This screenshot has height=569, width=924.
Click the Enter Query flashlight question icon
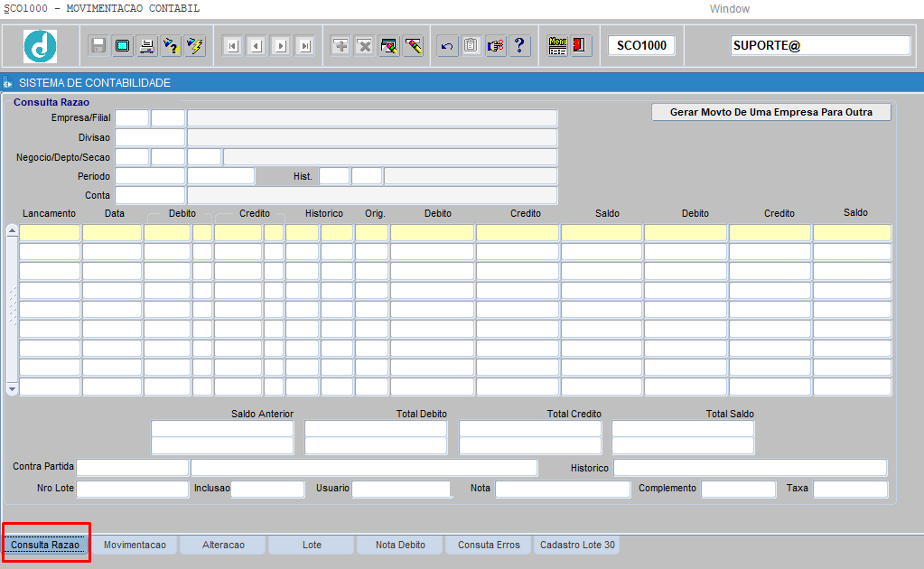click(x=171, y=45)
